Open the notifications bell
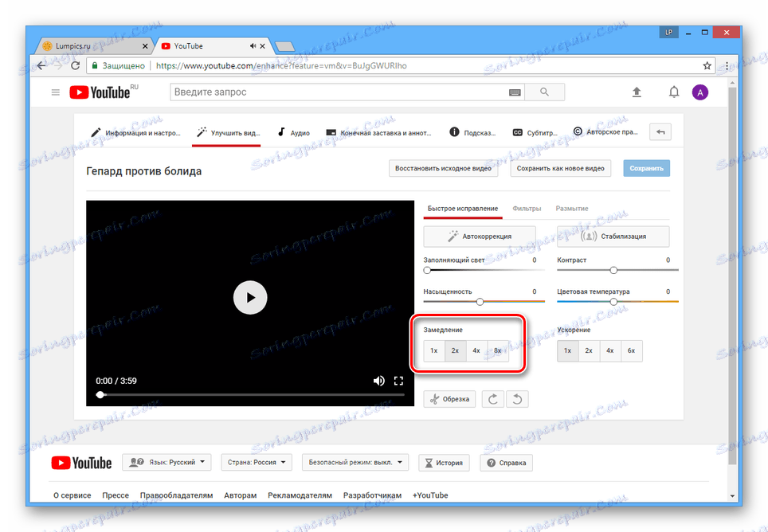Screen dimensions: 768x532 [673, 92]
